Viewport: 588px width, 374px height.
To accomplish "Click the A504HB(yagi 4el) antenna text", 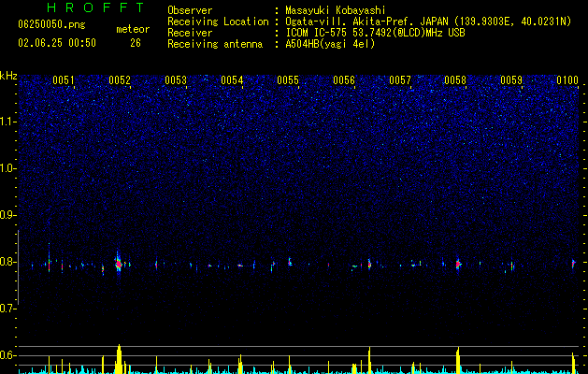I will coord(330,44).
